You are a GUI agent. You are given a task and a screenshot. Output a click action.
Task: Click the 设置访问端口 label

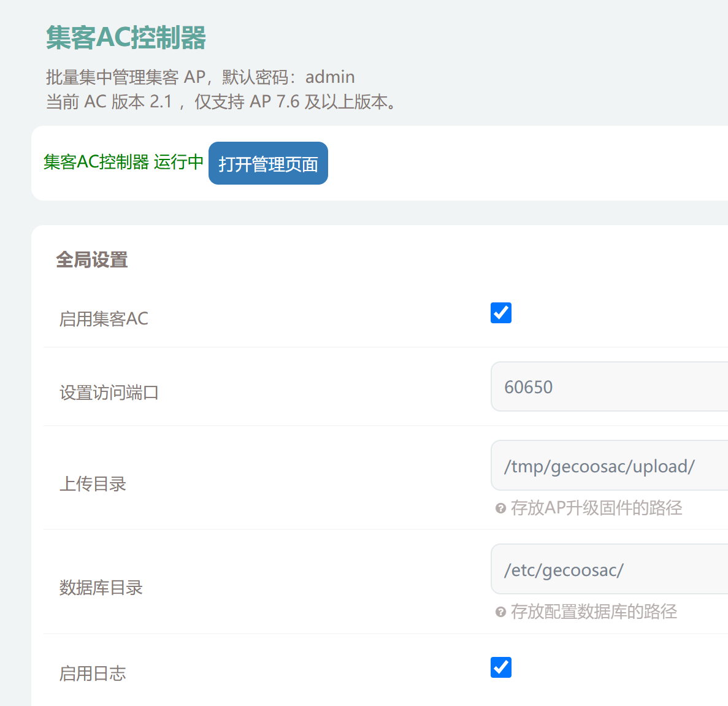tap(109, 393)
